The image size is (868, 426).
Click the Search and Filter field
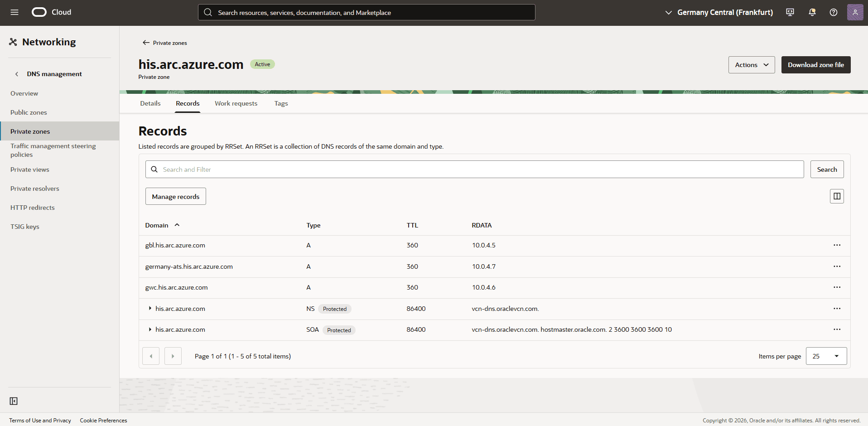point(474,169)
